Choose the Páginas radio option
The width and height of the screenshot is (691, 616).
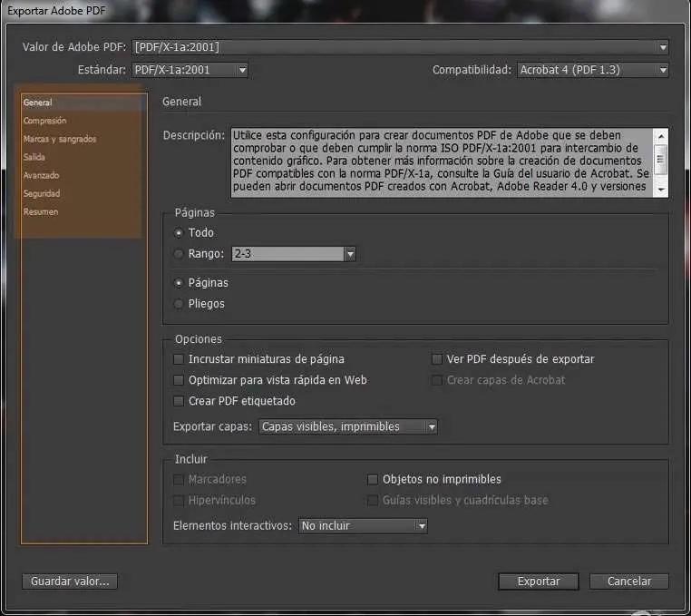(x=179, y=283)
